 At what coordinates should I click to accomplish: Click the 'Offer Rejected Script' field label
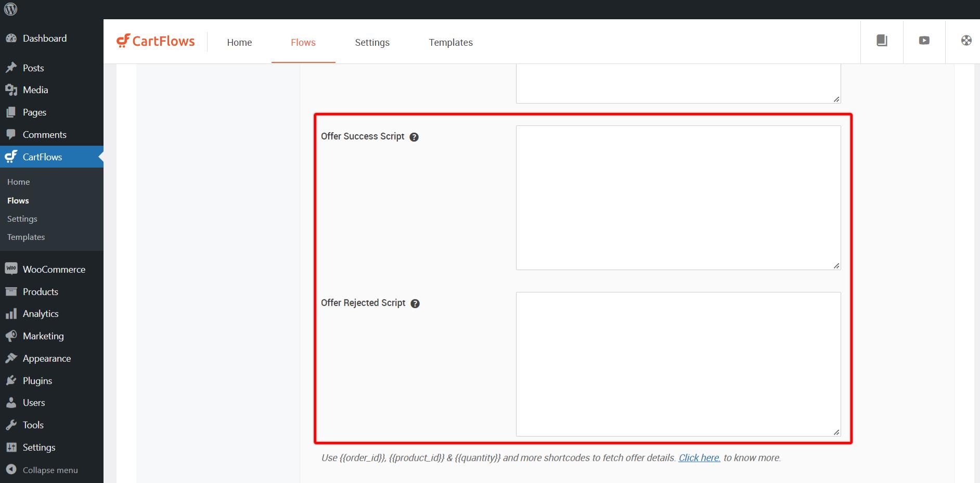tap(363, 303)
